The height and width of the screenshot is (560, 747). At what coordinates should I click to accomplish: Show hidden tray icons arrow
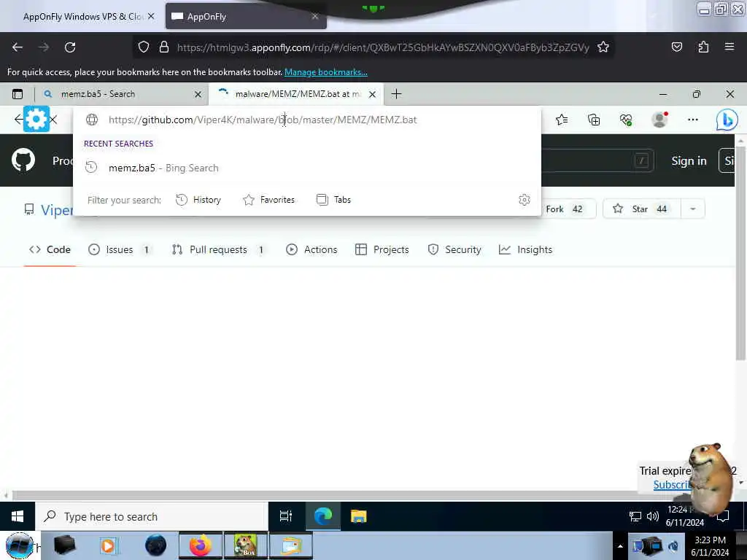[x=620, y=546]
